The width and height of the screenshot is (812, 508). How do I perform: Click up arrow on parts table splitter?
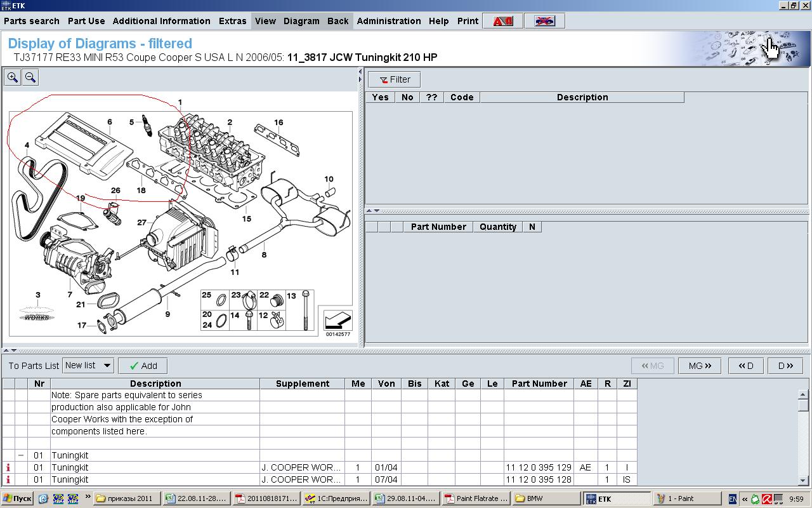coord(6,351)
